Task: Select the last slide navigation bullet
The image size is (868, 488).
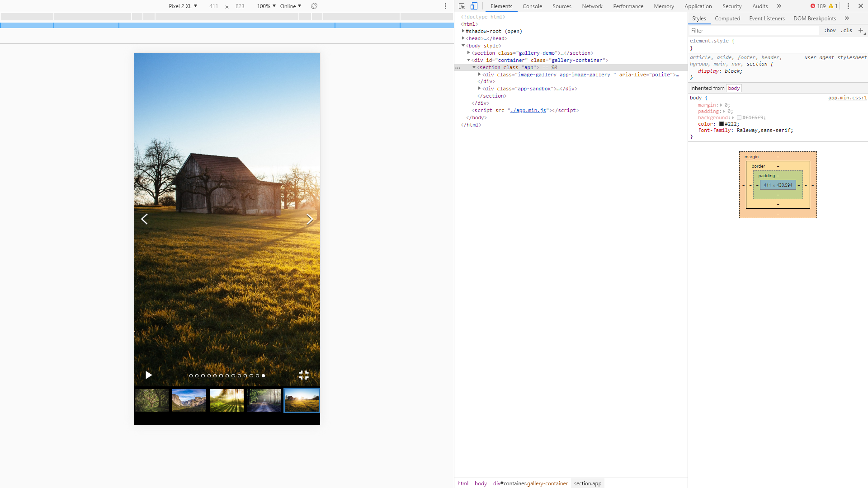Action: 263,375
